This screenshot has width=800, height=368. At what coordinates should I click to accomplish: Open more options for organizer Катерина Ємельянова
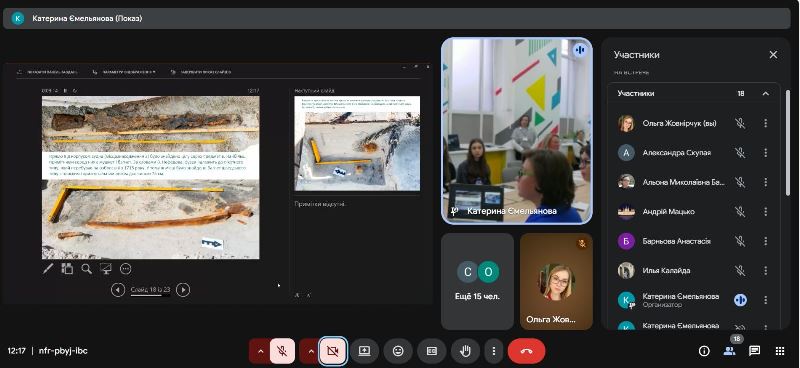(765, 300)
